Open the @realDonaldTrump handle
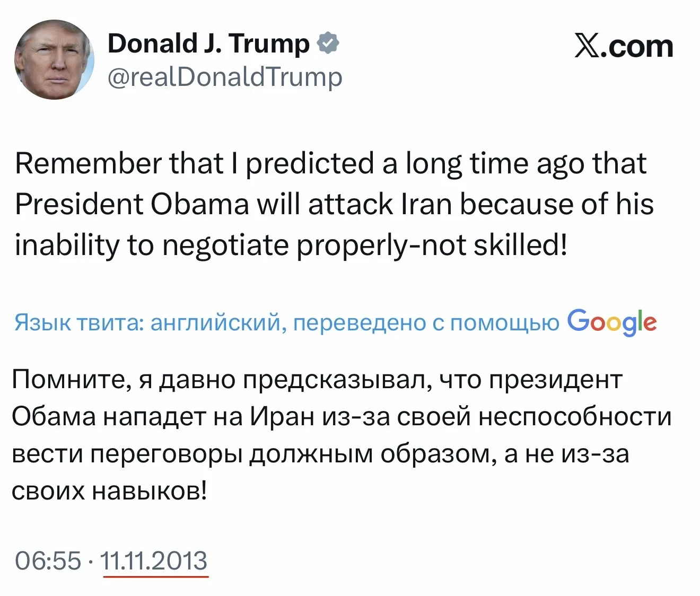This screenshot has height=596, width=700. pos(225,77)
